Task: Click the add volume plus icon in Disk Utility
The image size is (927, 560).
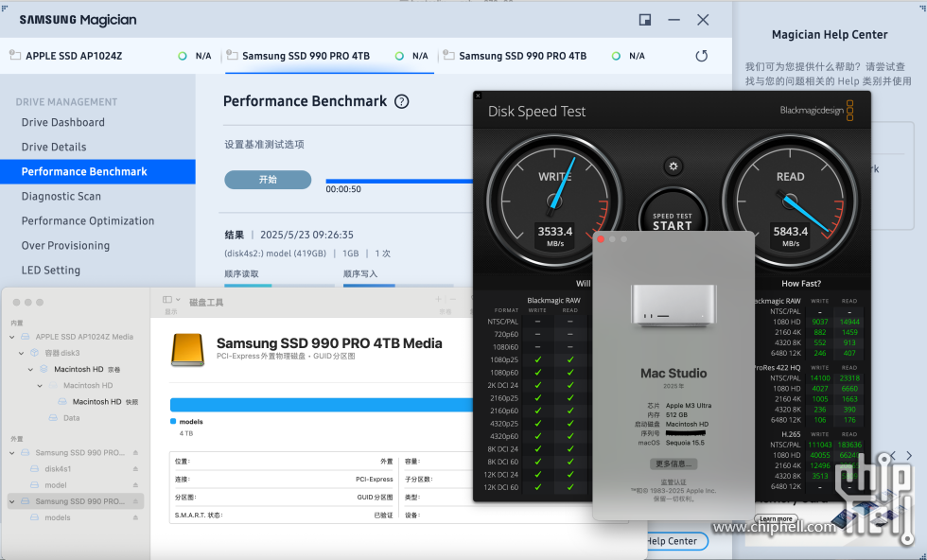Action: (x=438, y=300)
